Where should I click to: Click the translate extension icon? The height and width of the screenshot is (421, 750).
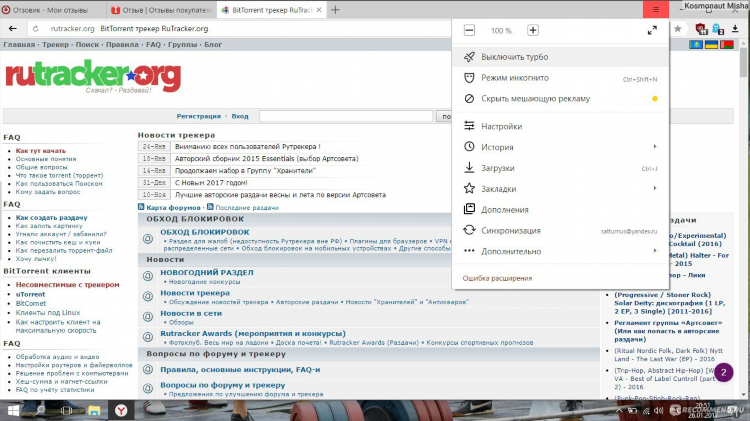[x=718, y=29]
